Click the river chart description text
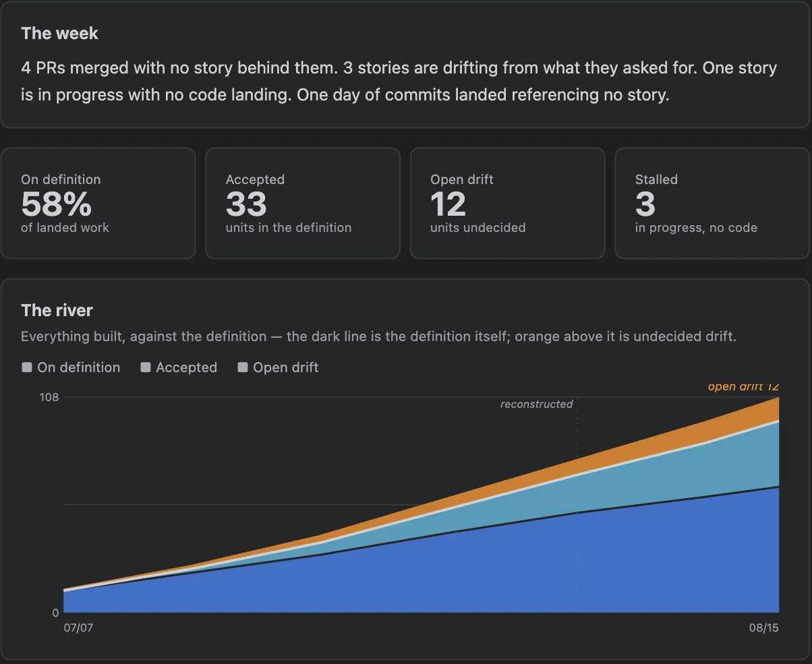The image size is (812, 664). (378, 336)
